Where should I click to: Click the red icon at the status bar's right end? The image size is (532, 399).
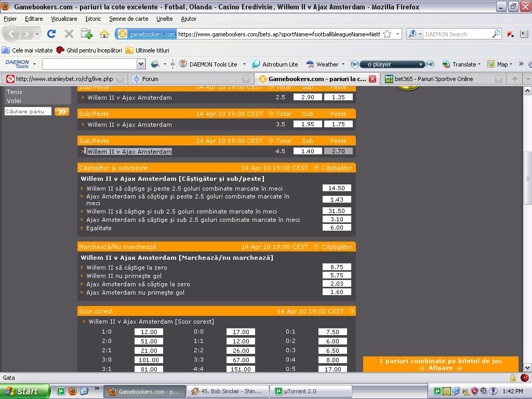(525, 377)
